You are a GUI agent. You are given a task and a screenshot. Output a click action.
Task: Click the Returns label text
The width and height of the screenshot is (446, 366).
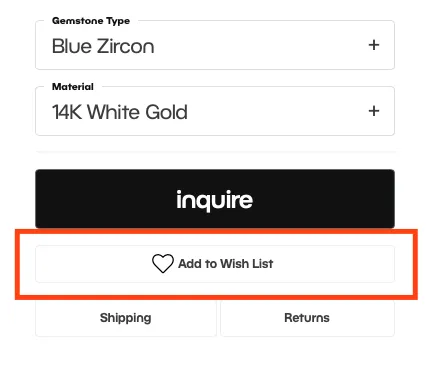coord(307,318)
